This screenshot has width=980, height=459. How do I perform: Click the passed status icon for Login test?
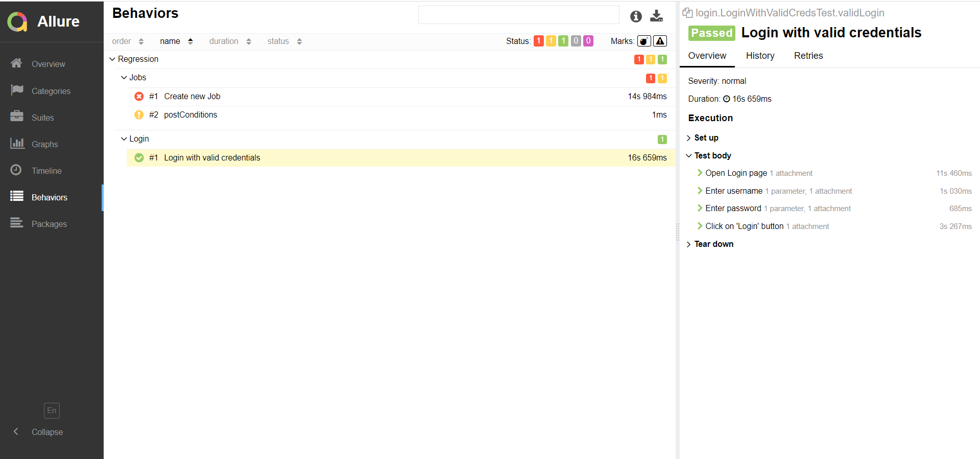pos(139,157)
